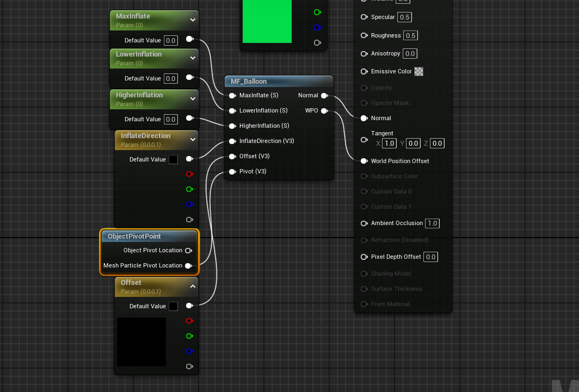This screenshot has height=392, width=579.
Task: Click the MaxInflate node's Default Value output pin
Action: pos(190,39)
